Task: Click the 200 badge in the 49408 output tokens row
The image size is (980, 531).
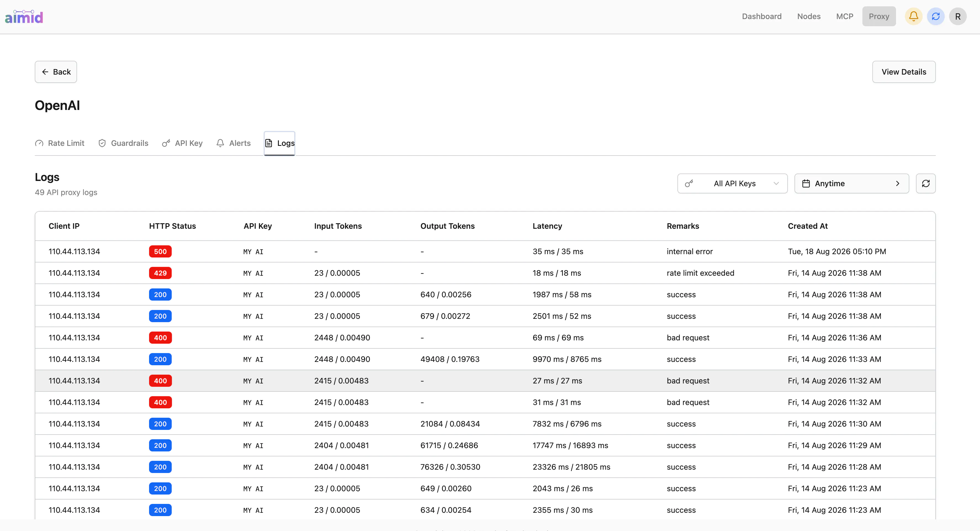Action: tap(160, 359)
